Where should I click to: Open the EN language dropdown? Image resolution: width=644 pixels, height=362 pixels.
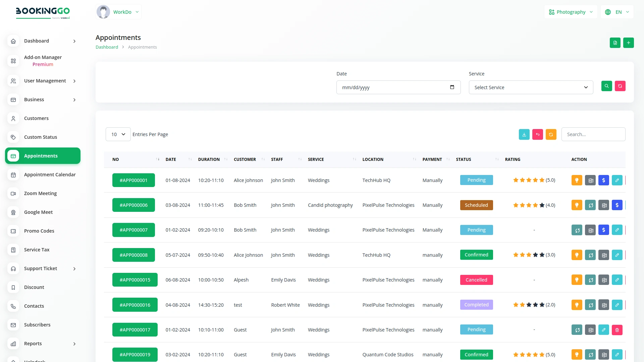(617, 12)
